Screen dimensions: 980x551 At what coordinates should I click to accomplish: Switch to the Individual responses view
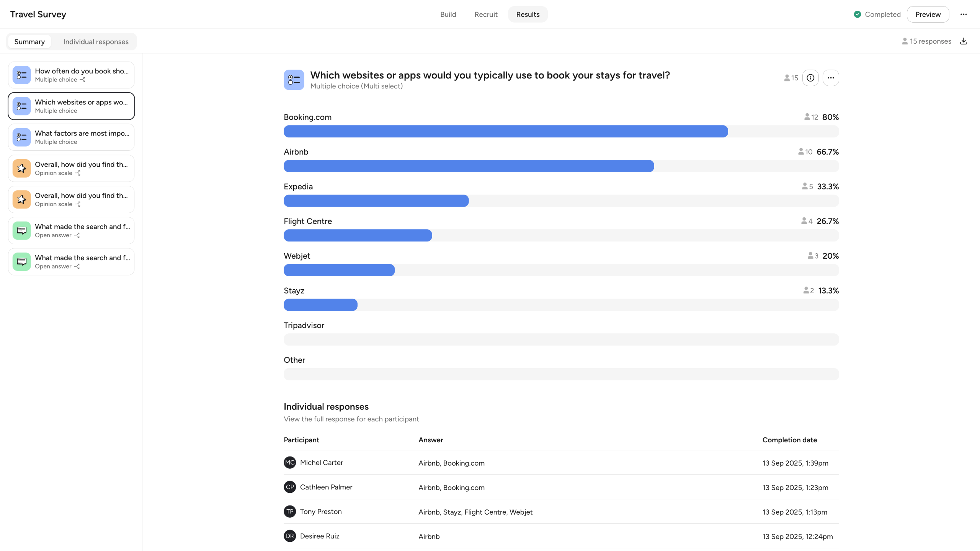point(96,42)
